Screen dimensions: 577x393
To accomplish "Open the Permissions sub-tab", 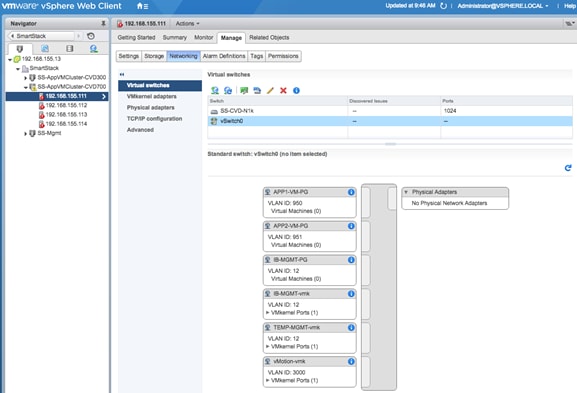I will [x=283, y=56].
